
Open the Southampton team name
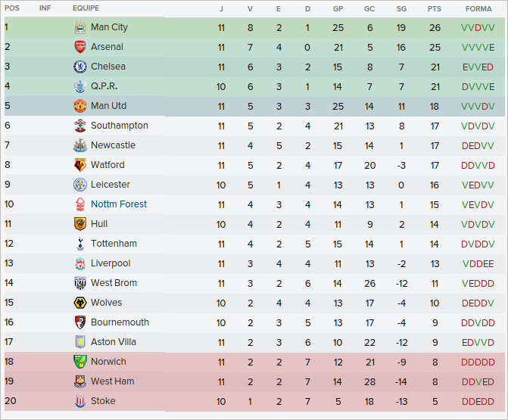(x=120, y=126)
